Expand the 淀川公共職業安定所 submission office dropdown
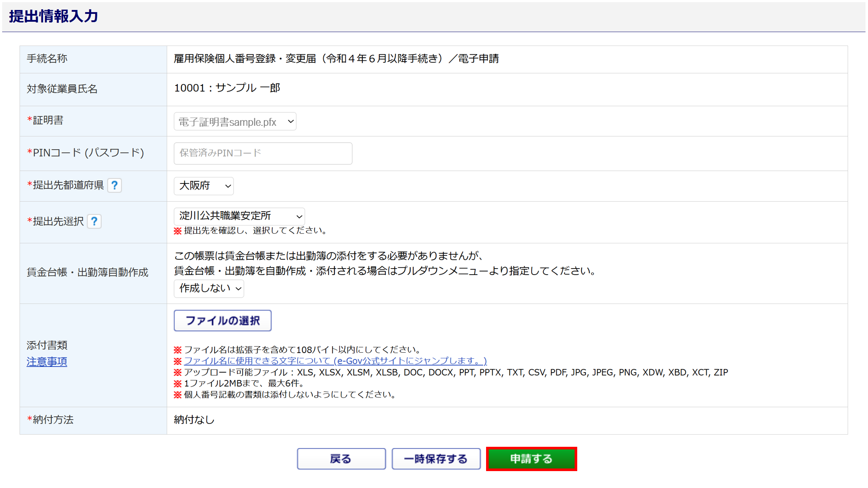Viewport: 868px width, 488px height. coord(239,216)
